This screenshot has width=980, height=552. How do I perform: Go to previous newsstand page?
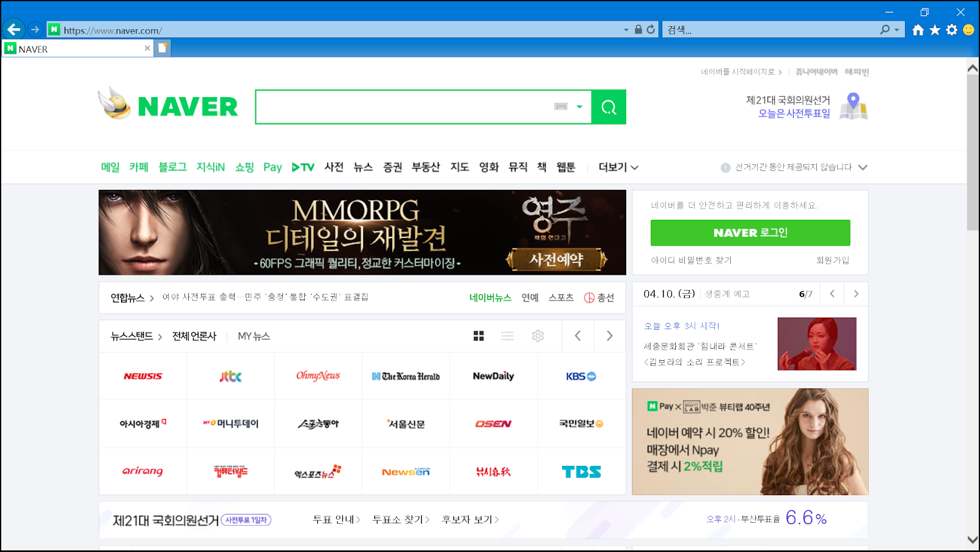tap(578, 336)
